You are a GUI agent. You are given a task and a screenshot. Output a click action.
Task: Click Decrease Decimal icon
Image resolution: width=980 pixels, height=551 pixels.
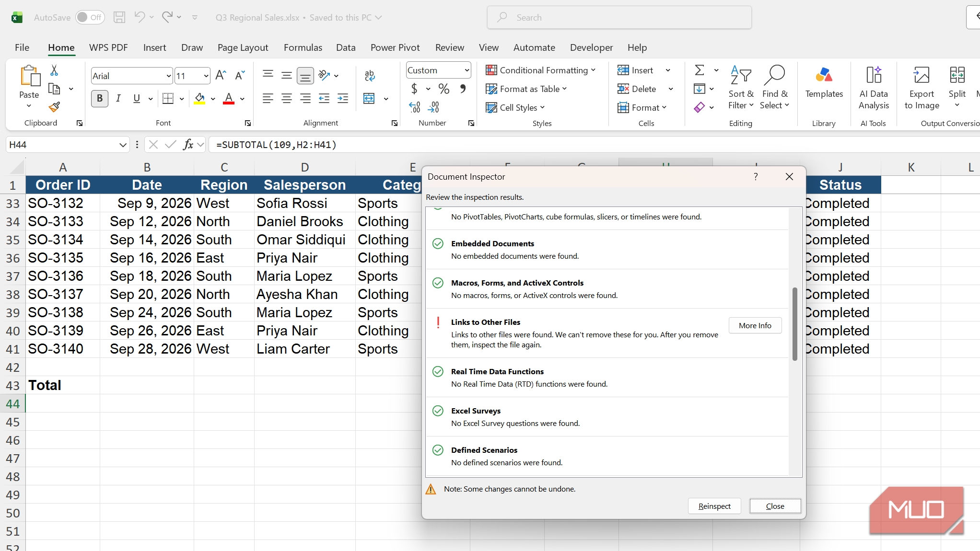click(433, 107)
